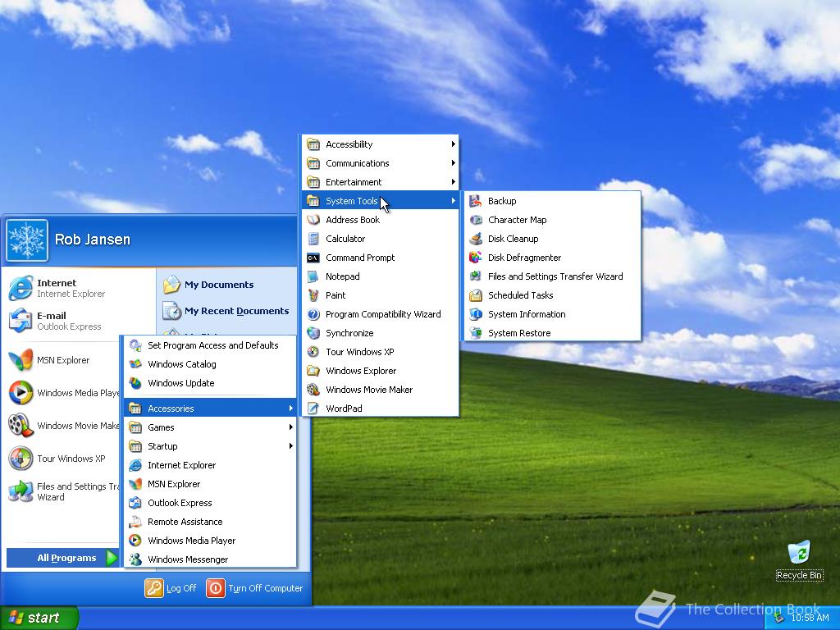Expand System Tools submenu arrow

point(453,201)
